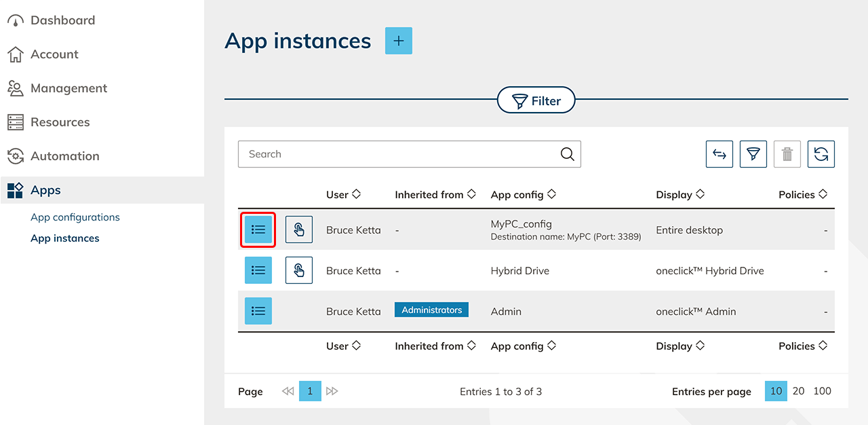Sort by top User column header
The width and height of the screenshot is (868, 425).
coord(343,195)
